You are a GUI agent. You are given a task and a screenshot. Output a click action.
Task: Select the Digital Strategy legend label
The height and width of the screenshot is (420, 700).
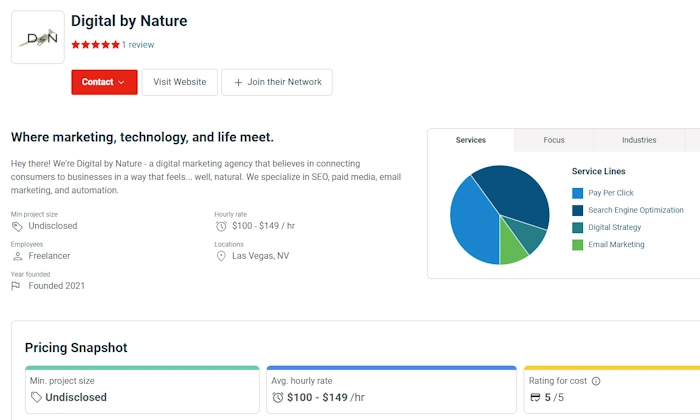click(614, 227)
